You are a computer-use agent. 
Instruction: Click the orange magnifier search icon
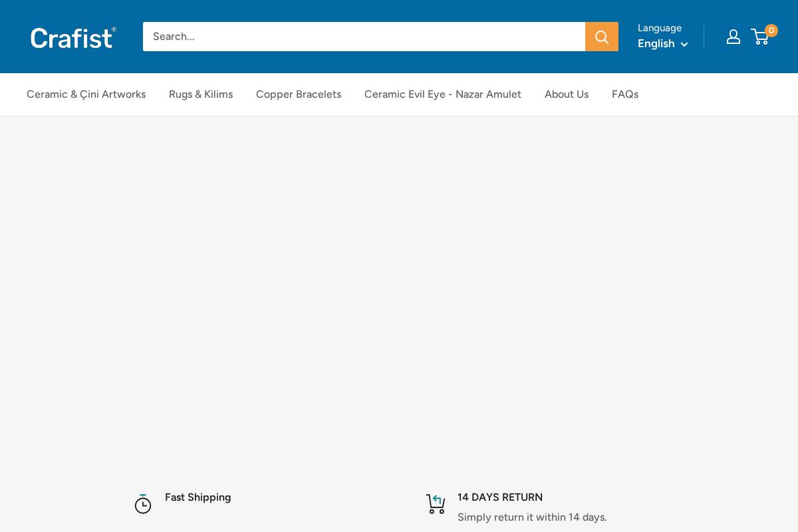click(601, 37)
